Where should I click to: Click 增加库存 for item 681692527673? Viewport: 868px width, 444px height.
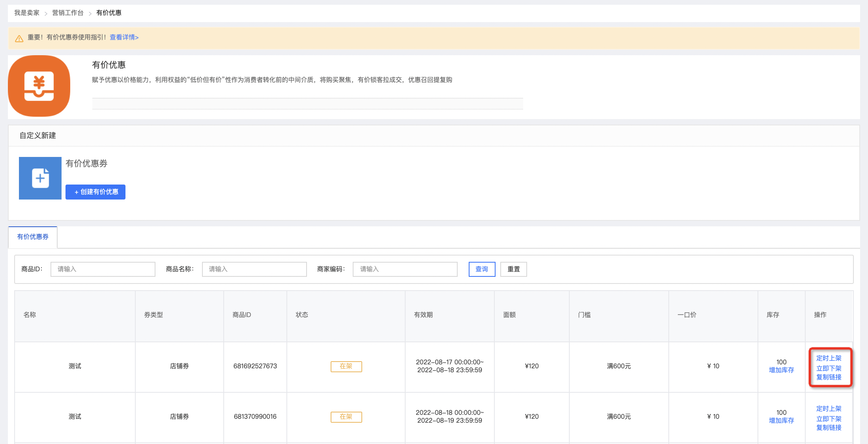coord(782,370)
